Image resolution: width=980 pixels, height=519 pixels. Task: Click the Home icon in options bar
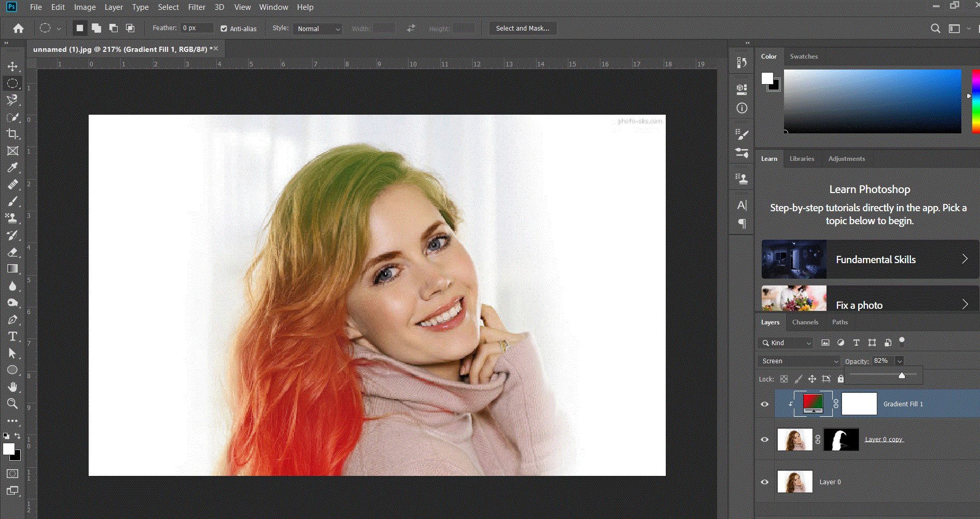click(19, 29)
